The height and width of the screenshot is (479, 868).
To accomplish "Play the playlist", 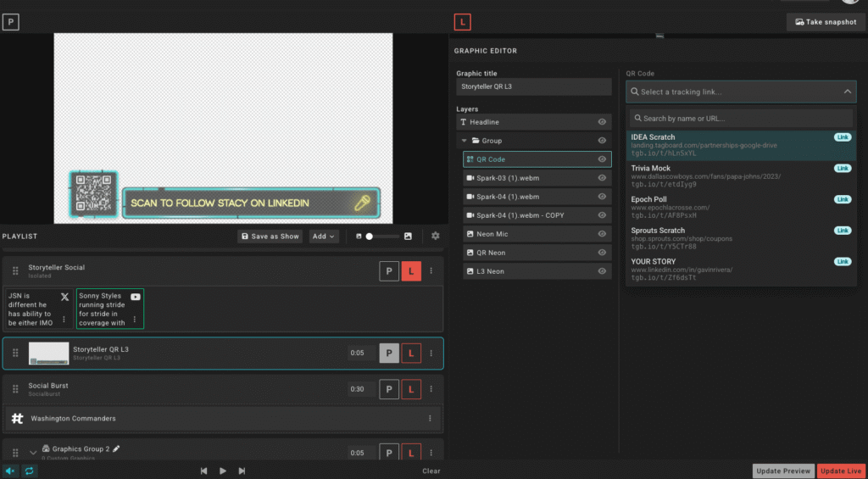I will coord(223,471).
